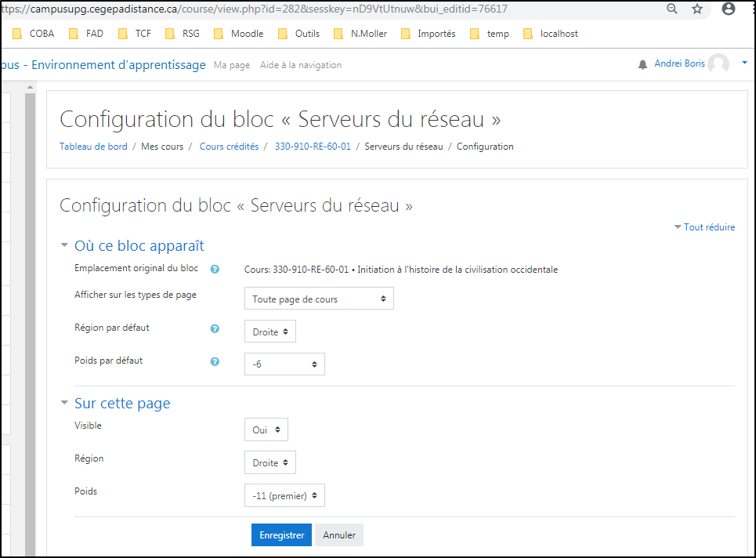Click the Andrei Boris user avatar
This screenshot has height=558, width=756.
718,64
